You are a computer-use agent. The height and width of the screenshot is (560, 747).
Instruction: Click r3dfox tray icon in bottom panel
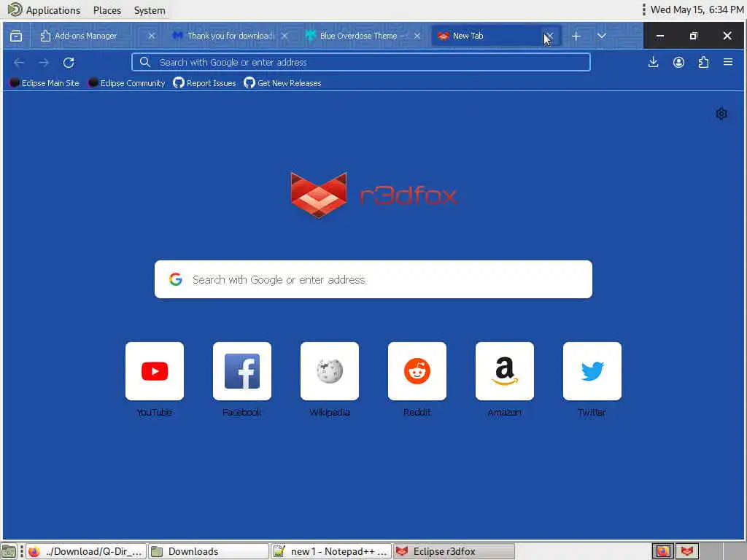686,551
